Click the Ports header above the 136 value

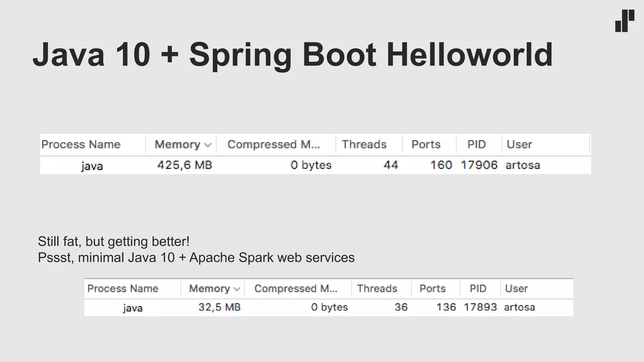click(x=432, y=288)
